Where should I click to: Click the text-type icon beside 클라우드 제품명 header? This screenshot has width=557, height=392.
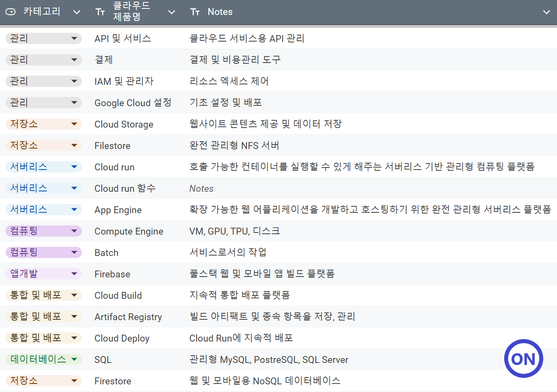click(x=100, y=12)
